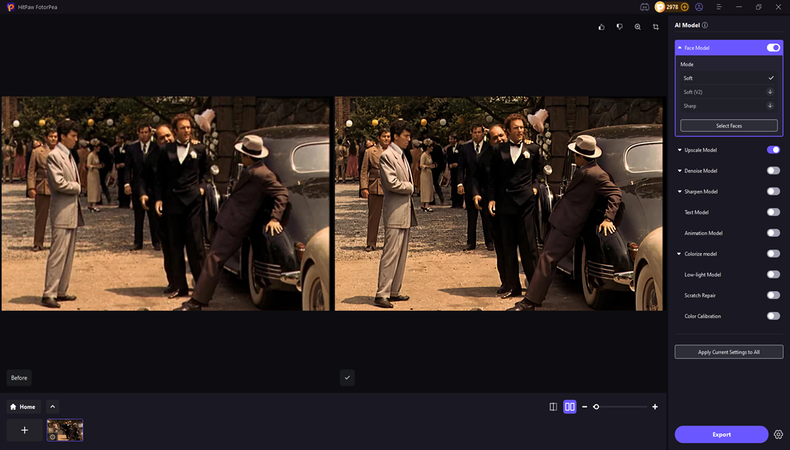790x450 pixels.
Task: Expand the Colorize model section
Action: 679,254
